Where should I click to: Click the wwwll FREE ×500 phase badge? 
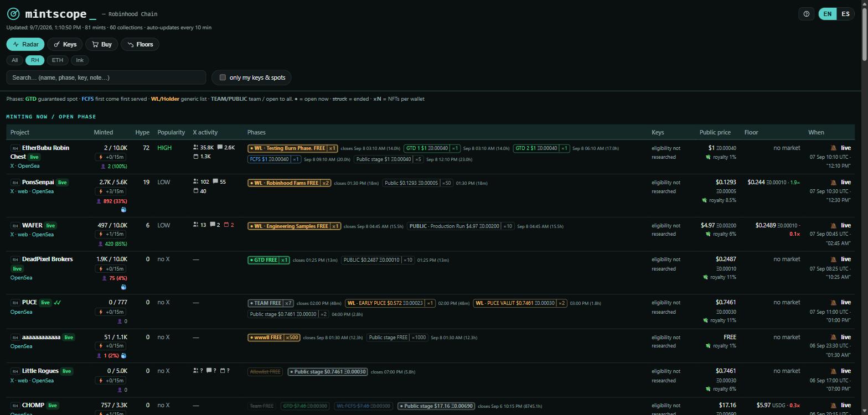click(273, 338)
